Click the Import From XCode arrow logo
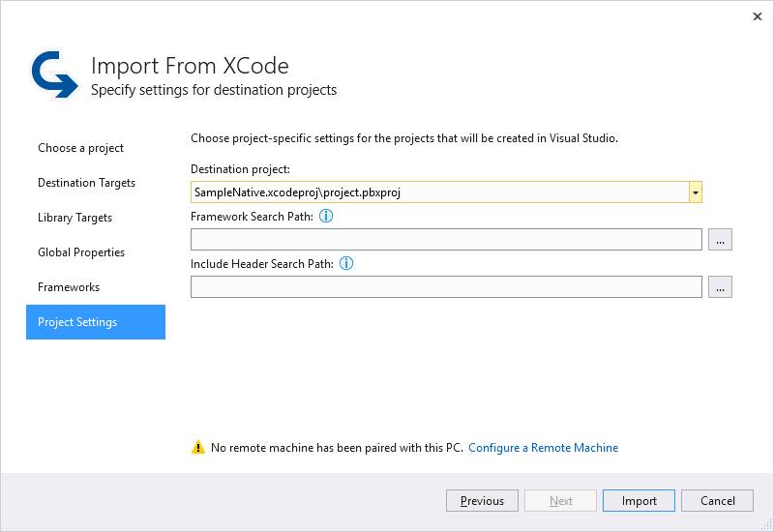The width and height of the screenshot is (774, 532). [54, 74]
